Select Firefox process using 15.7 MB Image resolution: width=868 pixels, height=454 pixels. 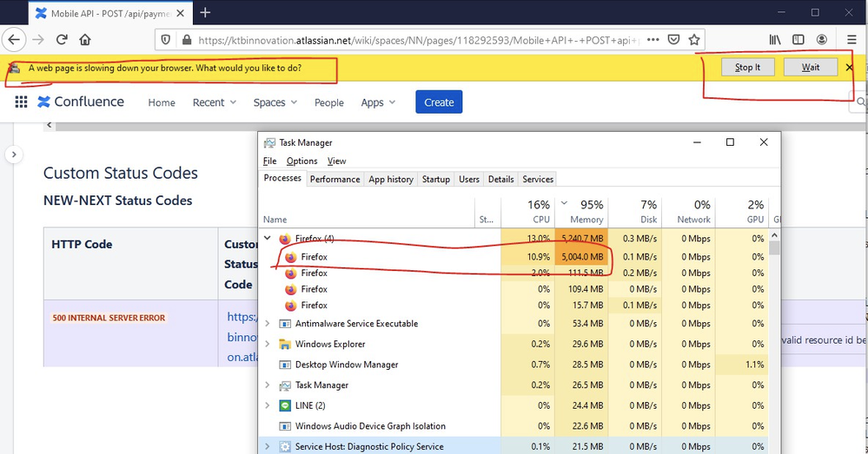click(515, 306)
